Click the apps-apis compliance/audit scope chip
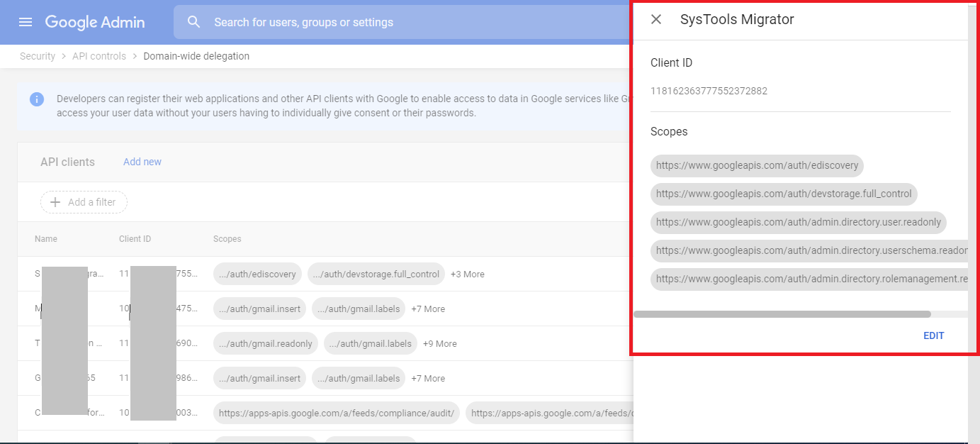This screenshot has width=980, height=444. coord(337,413)
